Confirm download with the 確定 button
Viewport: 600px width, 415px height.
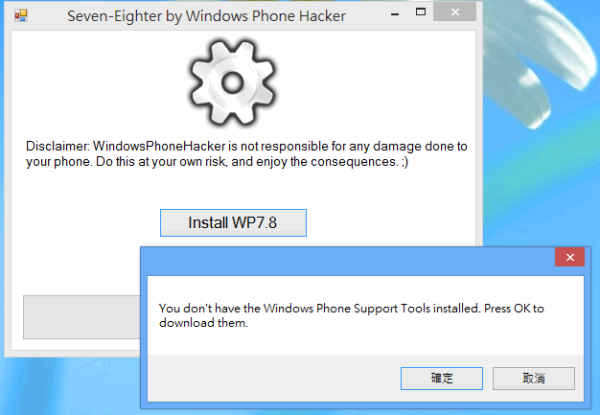442,378
